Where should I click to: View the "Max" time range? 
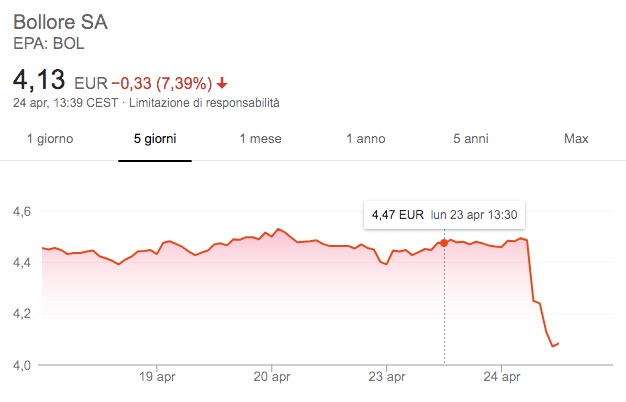click(x=576, y=138)
